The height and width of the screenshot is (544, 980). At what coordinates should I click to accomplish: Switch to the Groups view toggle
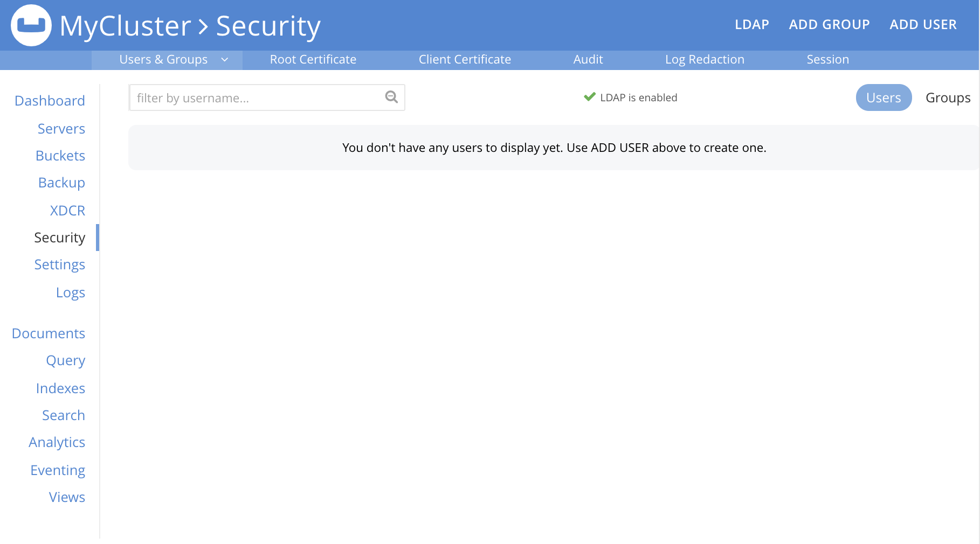pyautogui.click(x=948, y=97)
